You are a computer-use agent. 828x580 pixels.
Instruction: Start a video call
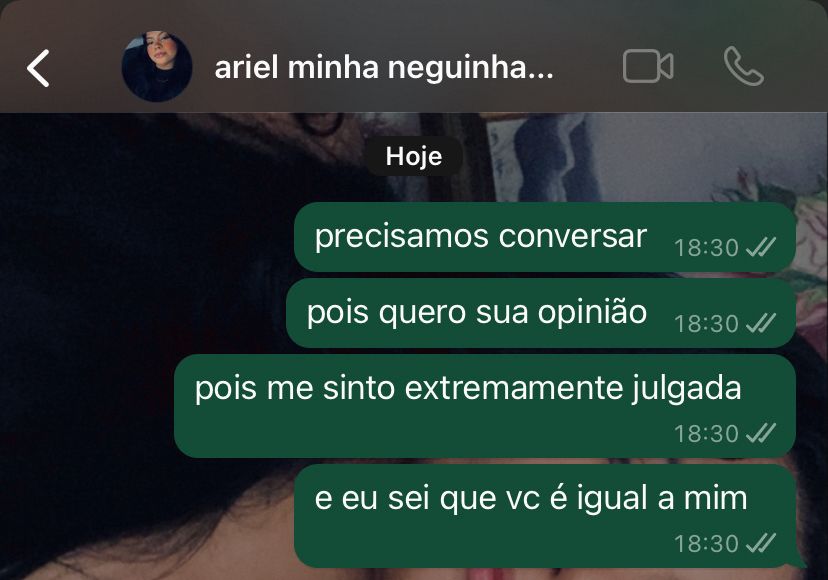[x=648, y=67]
